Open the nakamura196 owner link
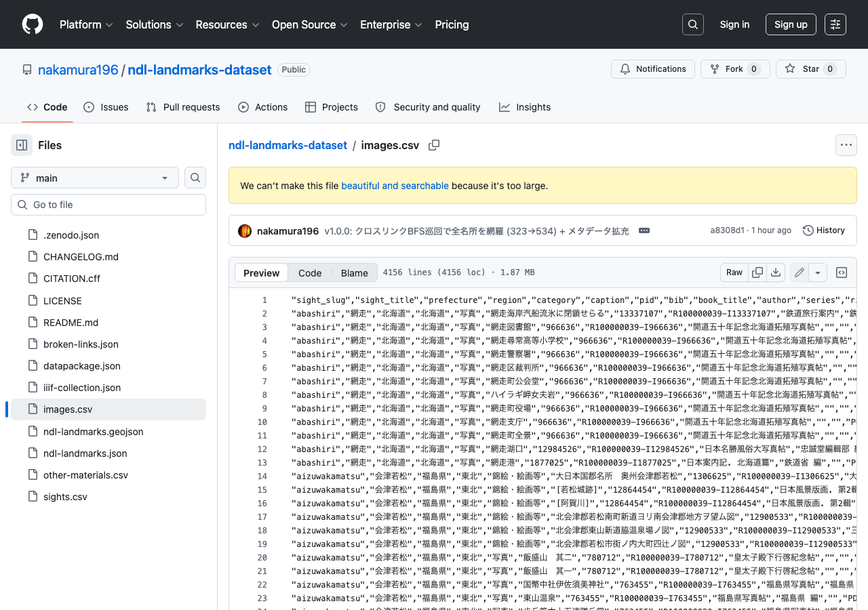Screen dimensions: 868x610 [x=78, y=70]
